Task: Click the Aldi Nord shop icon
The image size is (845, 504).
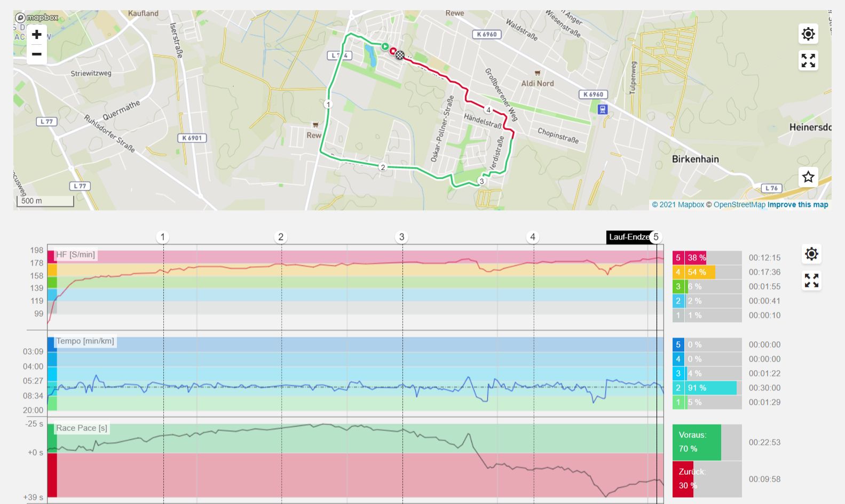Action: click(x=538, y=73)
